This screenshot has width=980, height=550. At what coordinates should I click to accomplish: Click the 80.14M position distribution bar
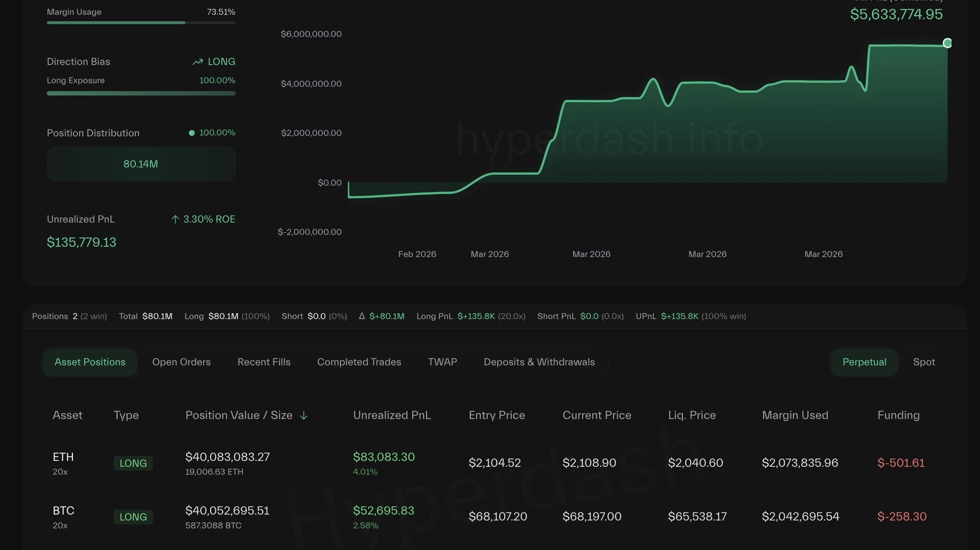coord(141,164)
